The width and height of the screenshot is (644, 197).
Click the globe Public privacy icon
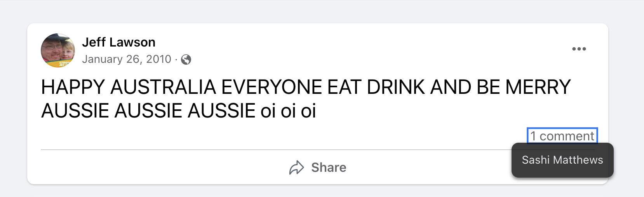186,59
